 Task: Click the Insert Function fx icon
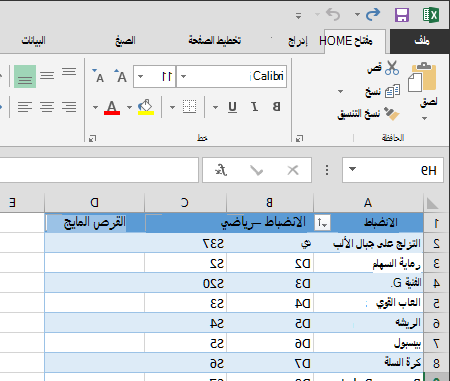[x=221, y=170]
